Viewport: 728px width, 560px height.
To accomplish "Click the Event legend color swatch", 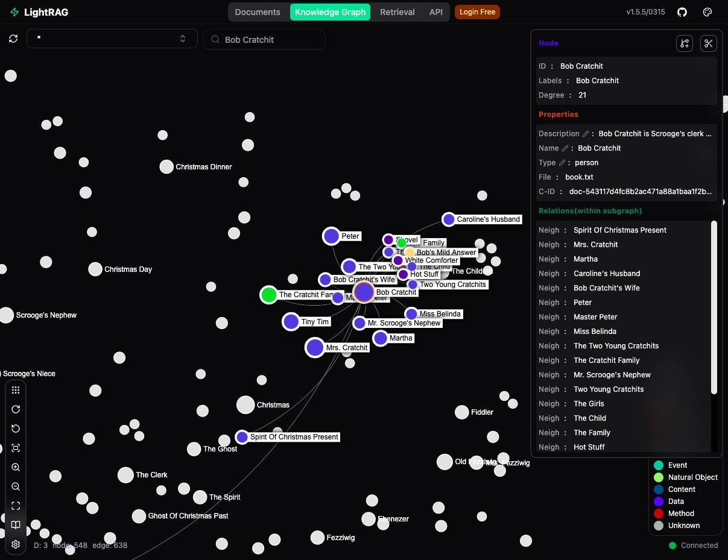I will pos(659,465).
